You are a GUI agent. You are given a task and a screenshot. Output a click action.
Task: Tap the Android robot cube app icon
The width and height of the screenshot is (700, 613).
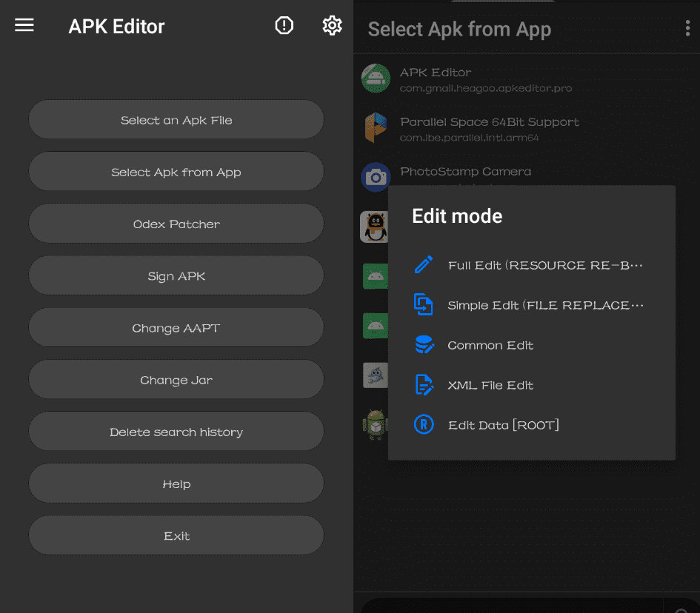[375, 424]
